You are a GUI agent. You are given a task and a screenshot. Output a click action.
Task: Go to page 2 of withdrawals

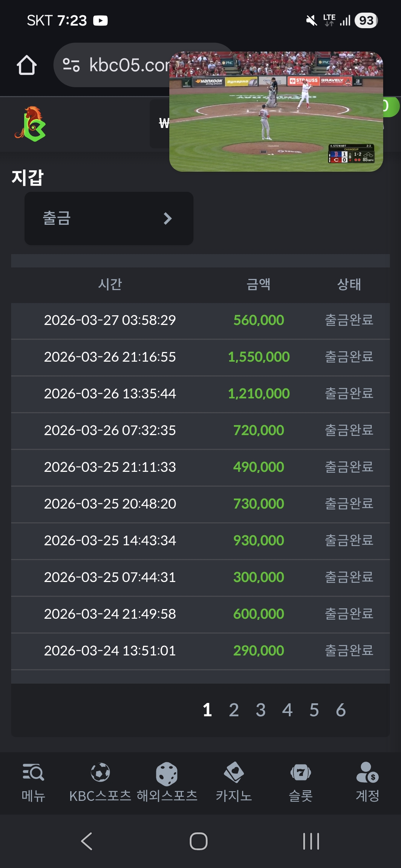tap(234, 710)
